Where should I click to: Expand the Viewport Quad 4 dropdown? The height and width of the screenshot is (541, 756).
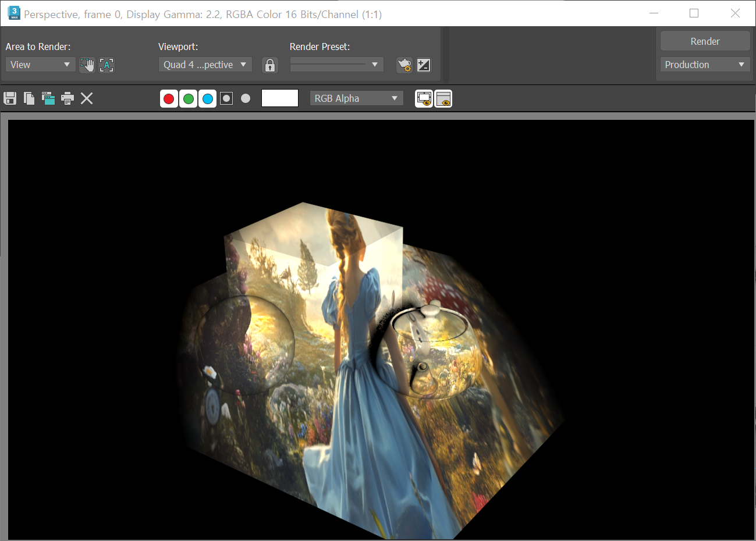pyautogui.click(x=205, y=65)
